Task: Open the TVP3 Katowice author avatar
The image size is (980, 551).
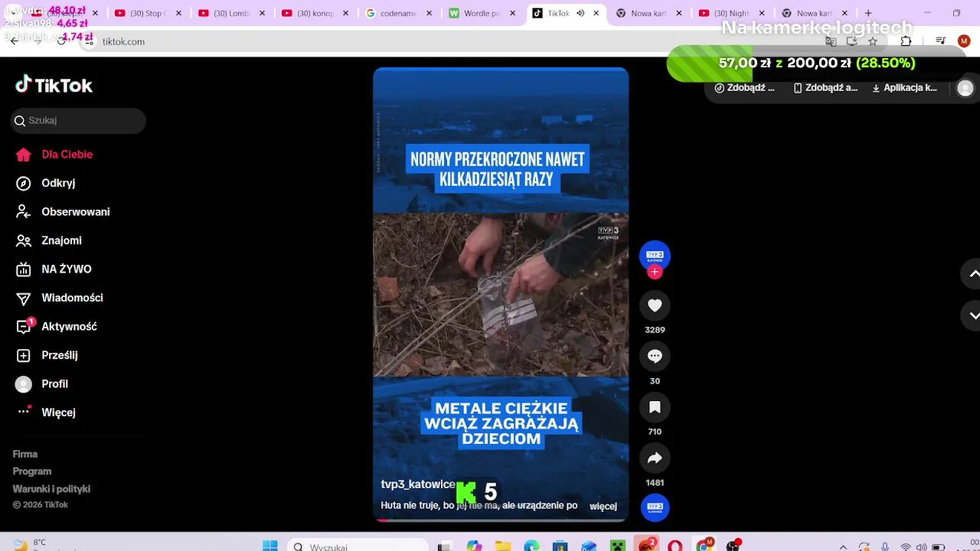Action: [x=655, y=255]
